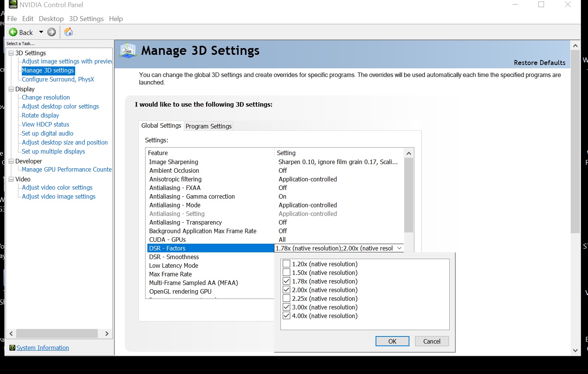This screenshot has width=588, height=374.
Task: Select the Ambient Occlusion feature row
Action: (276, 170)
